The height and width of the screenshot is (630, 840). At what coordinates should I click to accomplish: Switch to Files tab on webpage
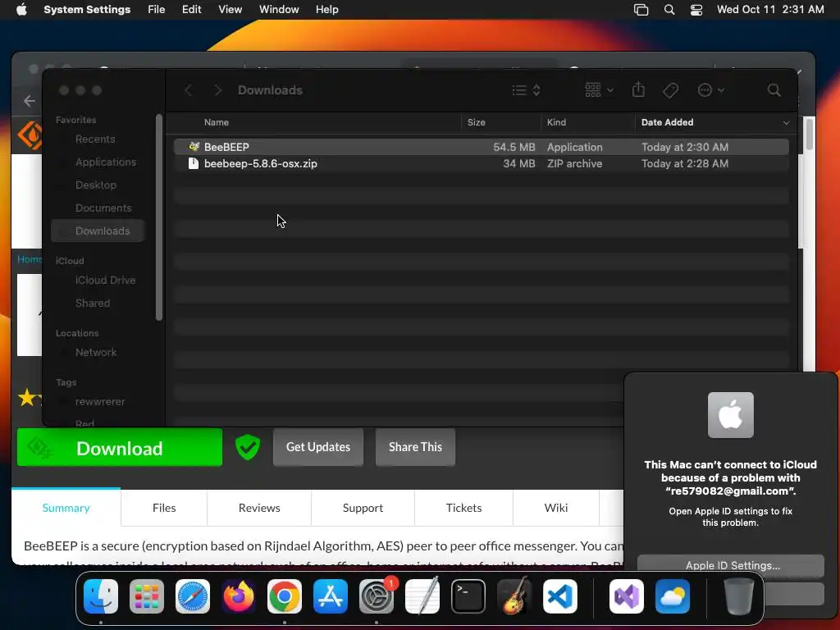point(164,508)
